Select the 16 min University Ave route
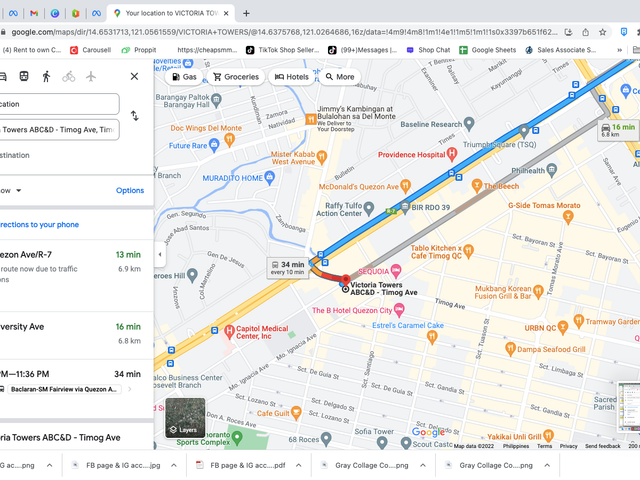This screenshot has height=480, width=640. coord(77,336)
